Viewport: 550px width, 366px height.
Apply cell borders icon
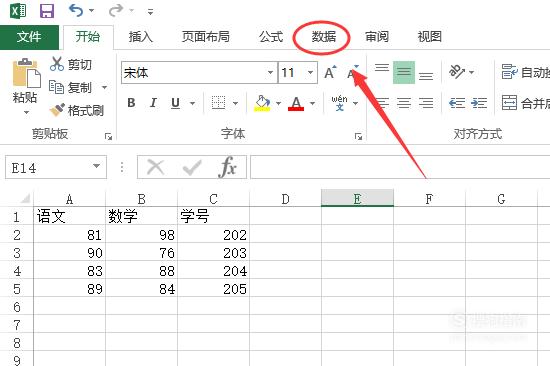(x=218, y=103)
